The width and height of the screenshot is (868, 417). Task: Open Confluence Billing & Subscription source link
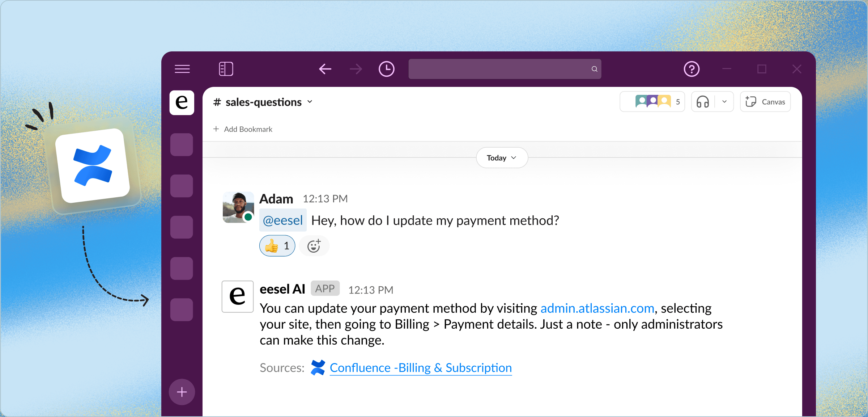[421, 368]
